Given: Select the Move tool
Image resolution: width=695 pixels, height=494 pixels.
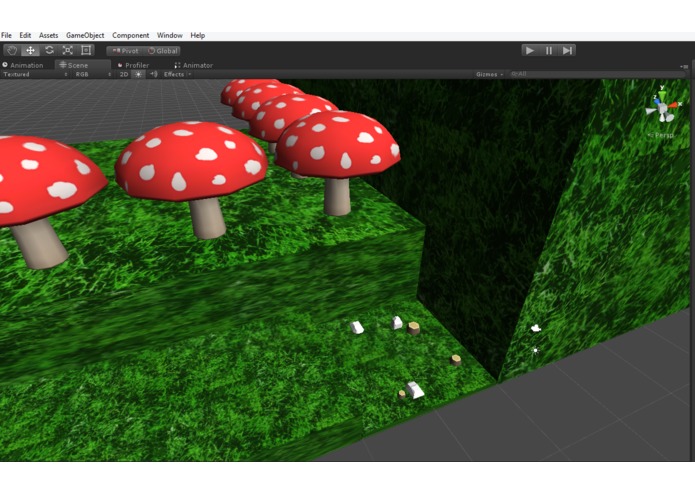Looking at the screenshot, I should click(30, 51).
